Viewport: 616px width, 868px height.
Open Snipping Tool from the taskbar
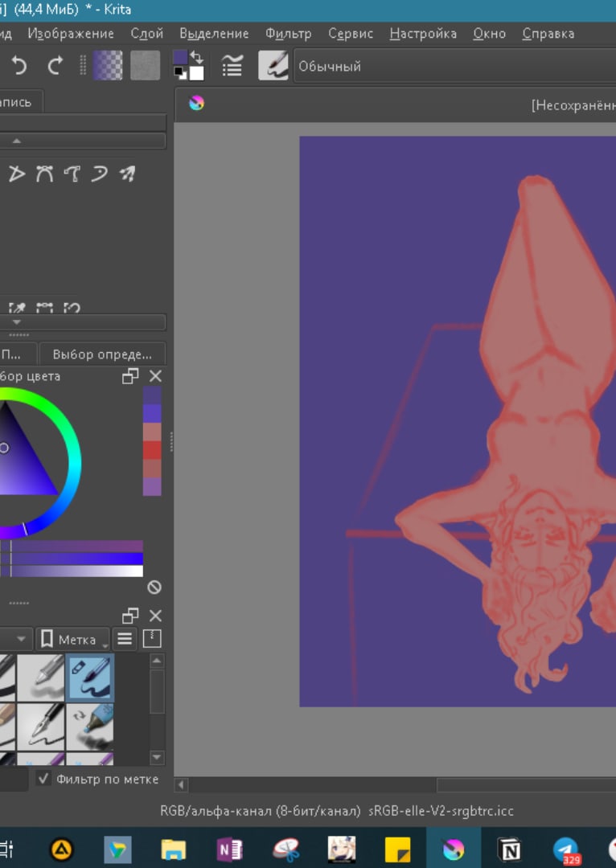285,849
